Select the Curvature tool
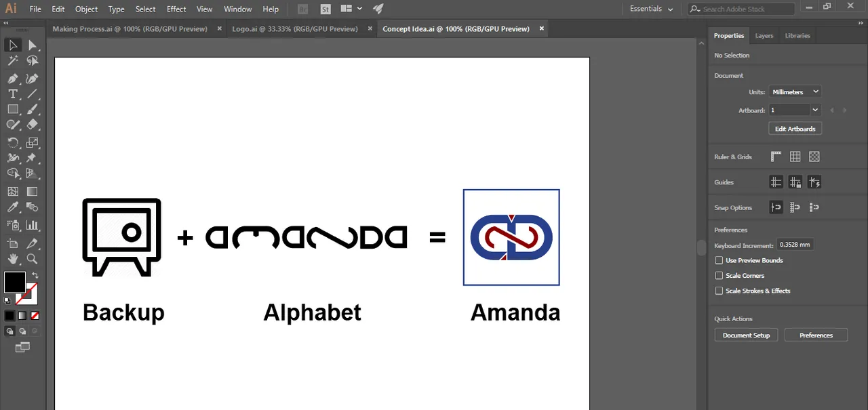This screenshot has height=410, width=868. 32,78
